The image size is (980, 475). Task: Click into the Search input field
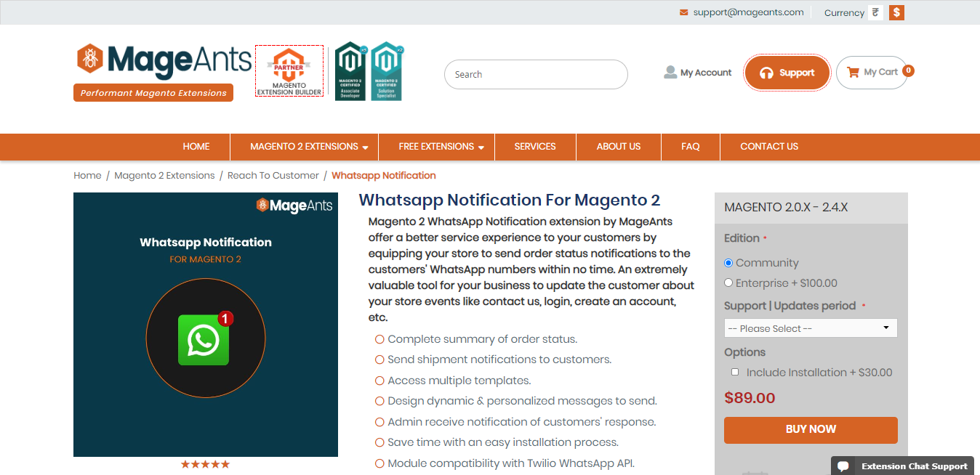coord(536,74)
